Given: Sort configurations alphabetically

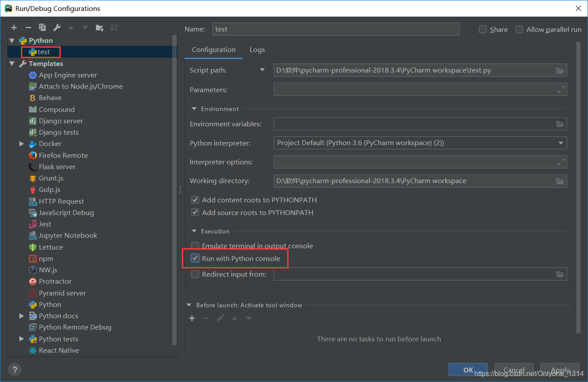Looking at the screenshot, I should 114,28.
